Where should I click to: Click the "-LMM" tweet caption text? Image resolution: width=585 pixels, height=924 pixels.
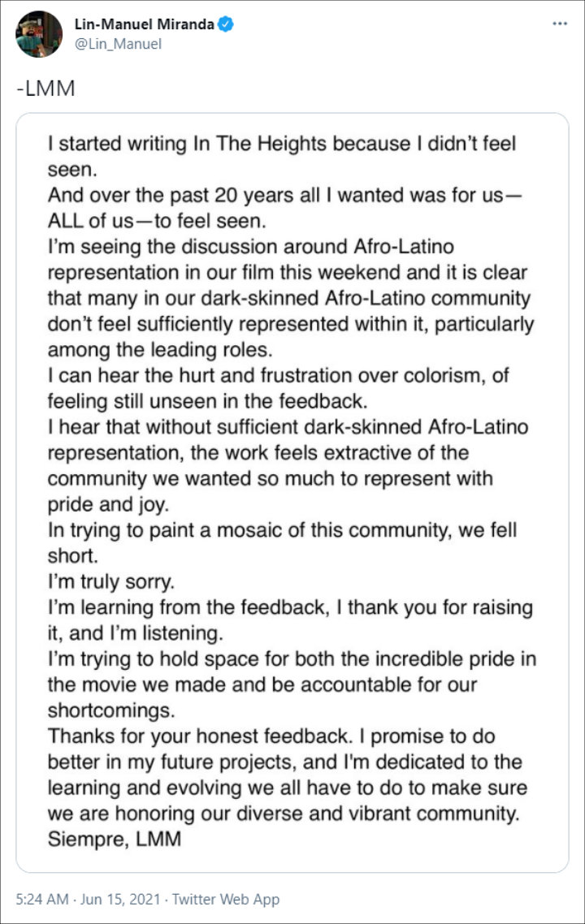[x=46, y=89]
